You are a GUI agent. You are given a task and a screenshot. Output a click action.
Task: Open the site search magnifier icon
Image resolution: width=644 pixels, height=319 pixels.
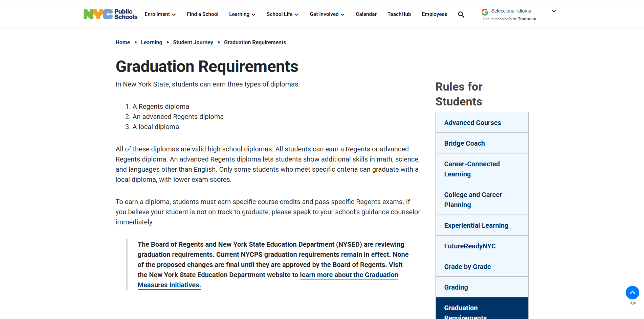point(461,15)
